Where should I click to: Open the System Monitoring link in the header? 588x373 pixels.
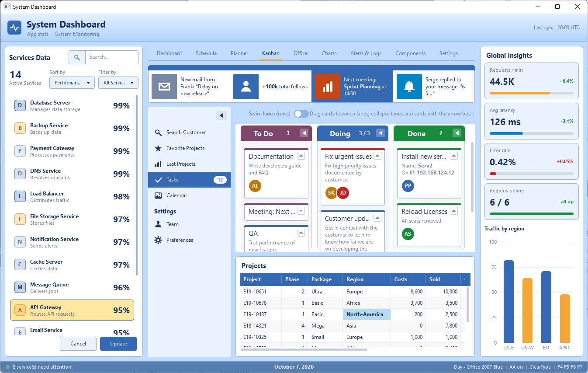point(77,34)
